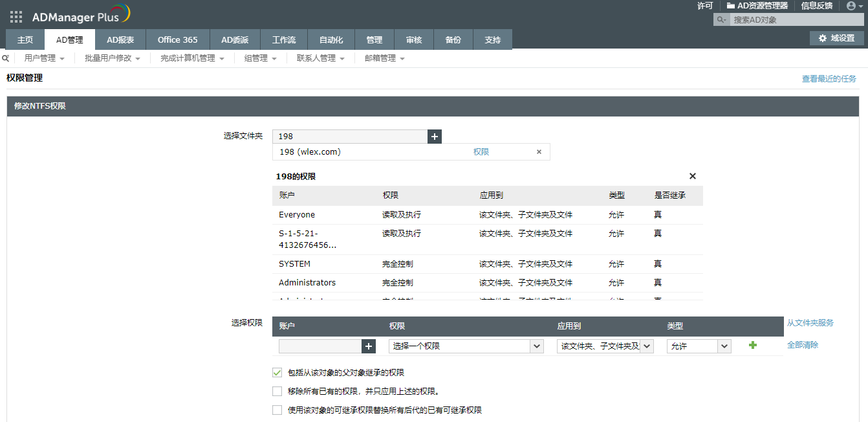This screenshot has height=422, width=868.
Task: Click the 信息反馈 link
Action: pos(817,6)
